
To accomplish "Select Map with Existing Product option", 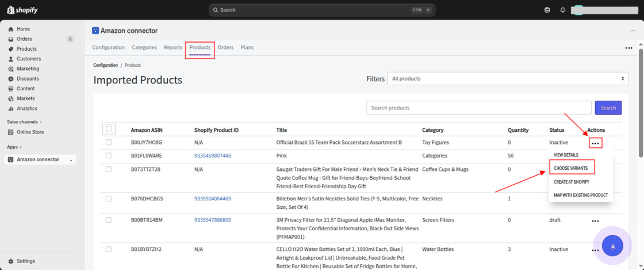I will 580,195.
